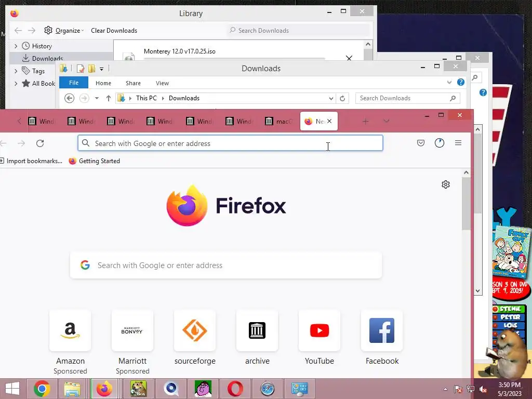Reload the page in Firefox
532x399 pixels.
40,143
